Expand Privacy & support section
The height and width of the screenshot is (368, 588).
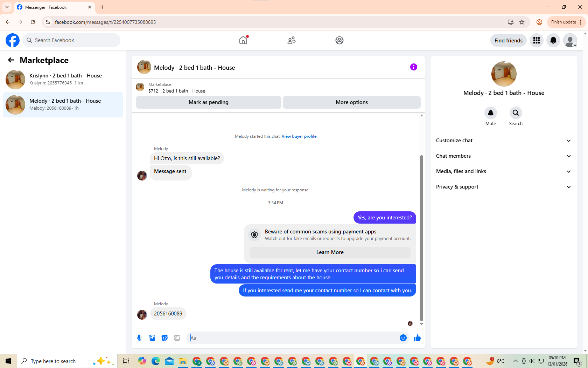(504, 187)
